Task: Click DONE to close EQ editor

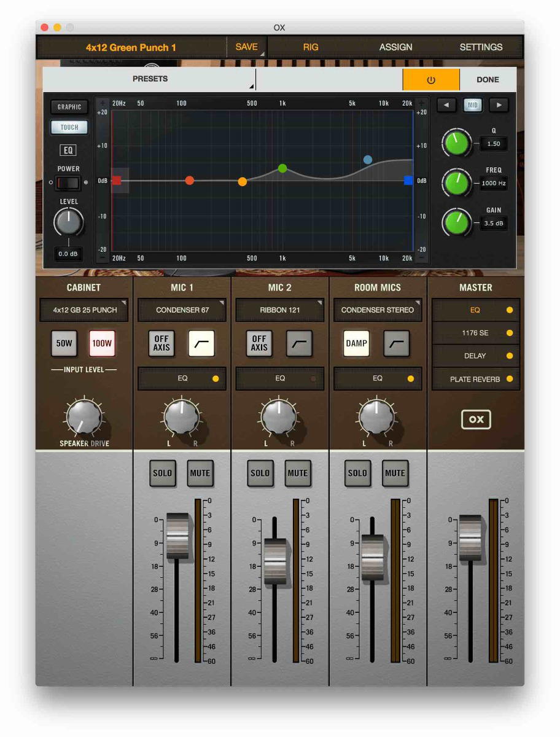Action: [x=488, y=79]
